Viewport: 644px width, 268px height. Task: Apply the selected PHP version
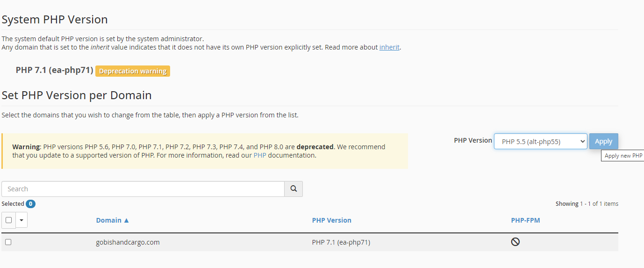[x=603, y=141]
